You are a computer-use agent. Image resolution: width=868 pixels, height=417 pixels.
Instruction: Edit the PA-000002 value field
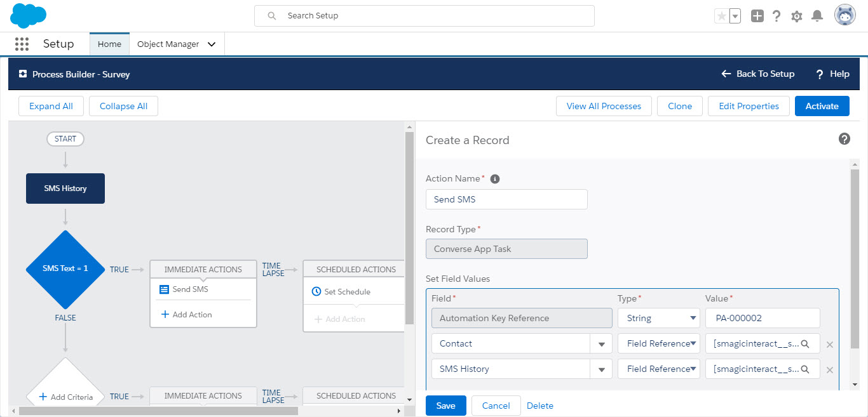point(763,318)
